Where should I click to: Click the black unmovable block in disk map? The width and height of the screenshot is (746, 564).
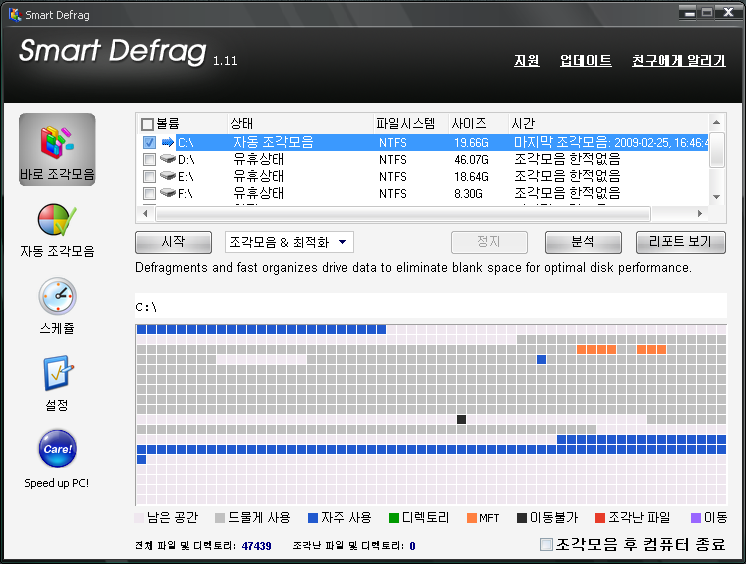pyautogui.click(x=461, y=419)
